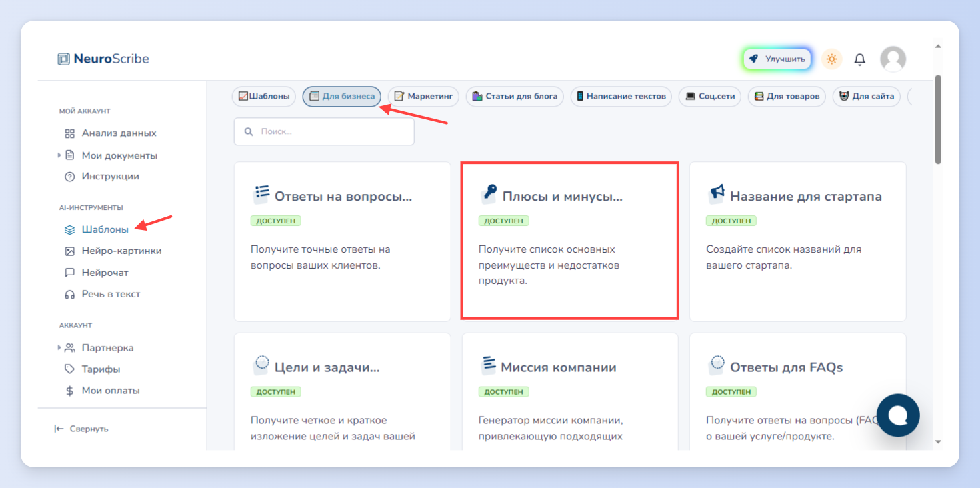980x488 pixels.
Task: Open the Ответы для FAQs template title
Action: pos(787,367)
